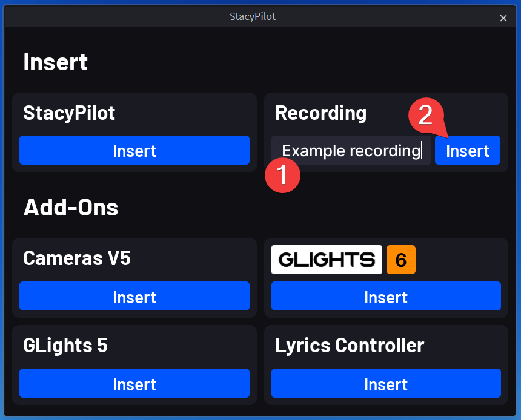This screenshot has width=521, height=420.
Task: Click the red step 1 marker
Action: (x=283, y=175)
